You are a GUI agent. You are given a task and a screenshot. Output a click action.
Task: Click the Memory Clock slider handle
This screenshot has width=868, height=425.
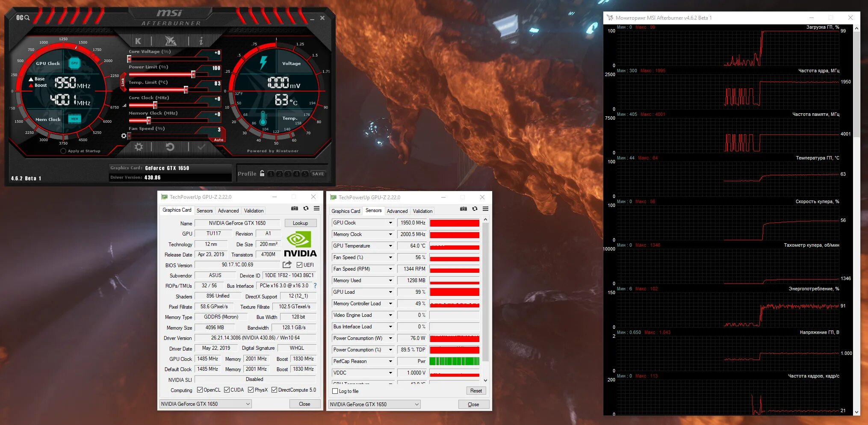[x=149, y=121]
